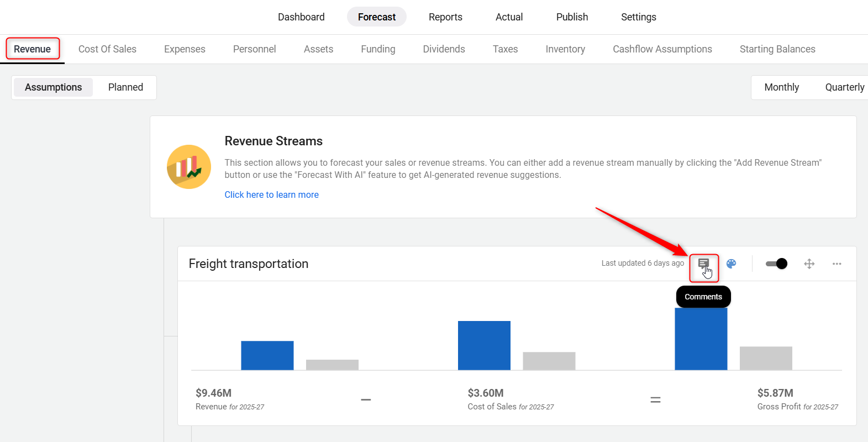Click the move/drag handle icon

809,264
